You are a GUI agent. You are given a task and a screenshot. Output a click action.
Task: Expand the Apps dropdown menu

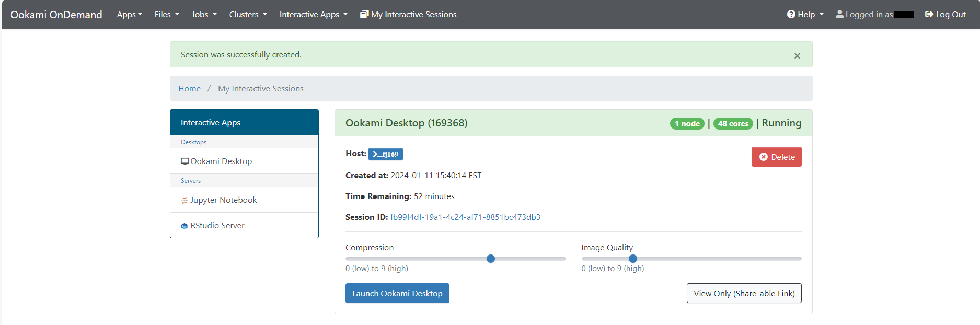[129, 15]
